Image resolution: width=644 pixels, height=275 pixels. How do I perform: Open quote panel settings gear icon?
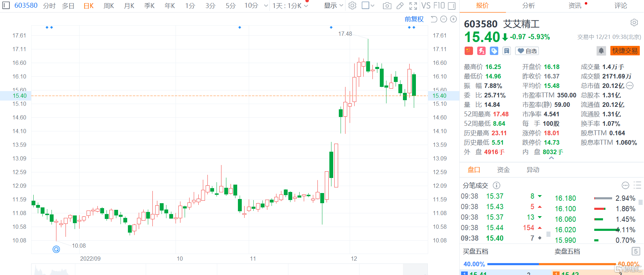point(634,22)
